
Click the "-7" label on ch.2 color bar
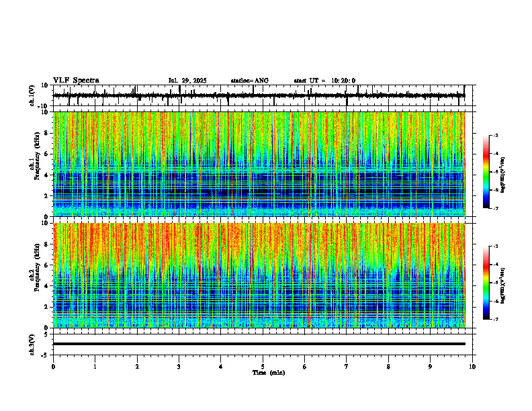point(495,319)
